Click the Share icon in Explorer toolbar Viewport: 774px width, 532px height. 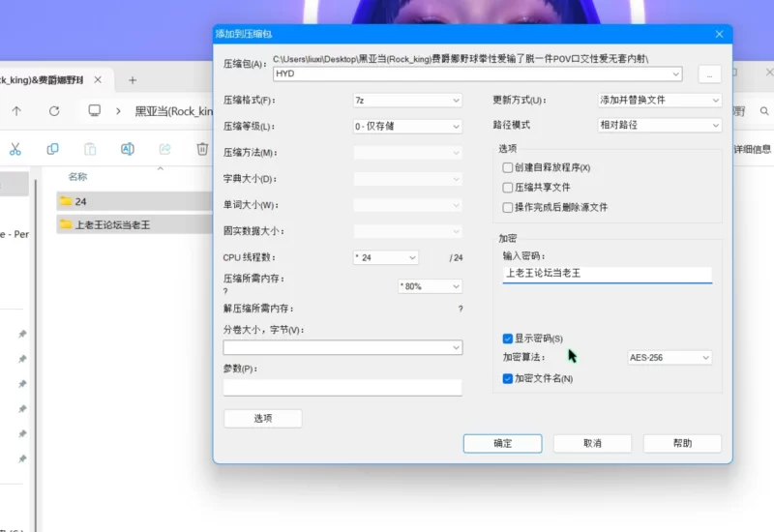[x=164, y=149]
